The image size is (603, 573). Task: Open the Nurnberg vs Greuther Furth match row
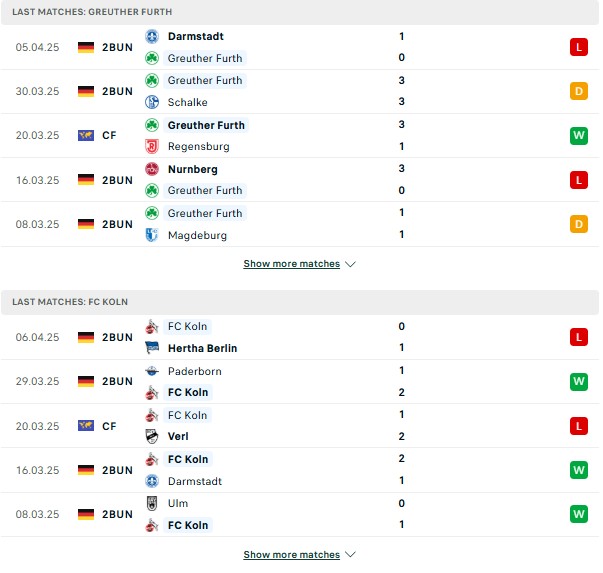(x=300, y=180)
